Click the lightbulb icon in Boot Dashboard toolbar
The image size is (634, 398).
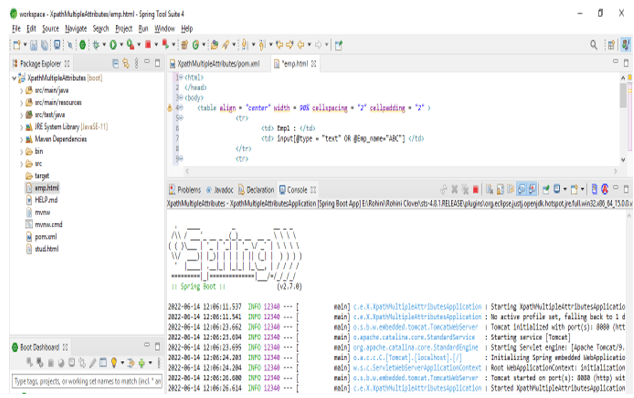114,363
